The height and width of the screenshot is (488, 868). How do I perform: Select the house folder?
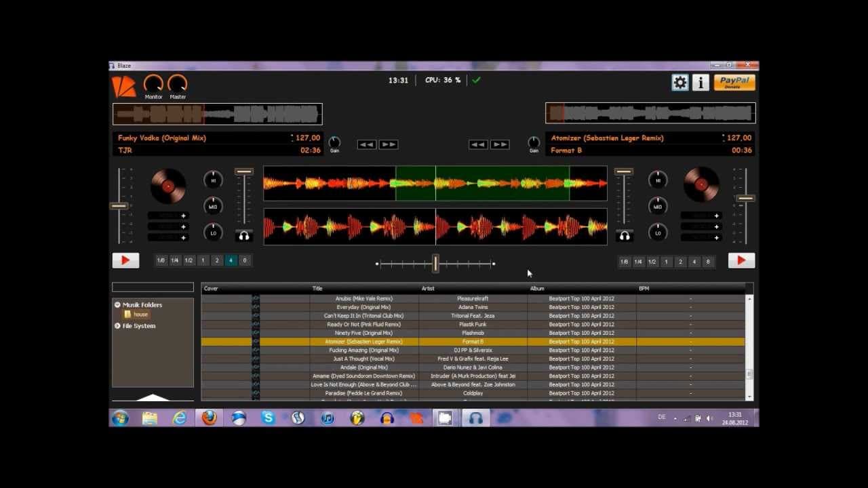tap(136, 314)
